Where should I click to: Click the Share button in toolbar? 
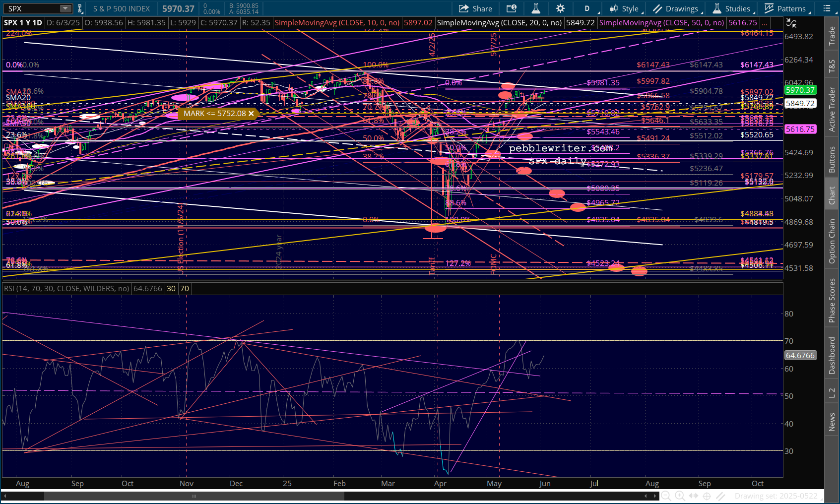tap(475, 8)
